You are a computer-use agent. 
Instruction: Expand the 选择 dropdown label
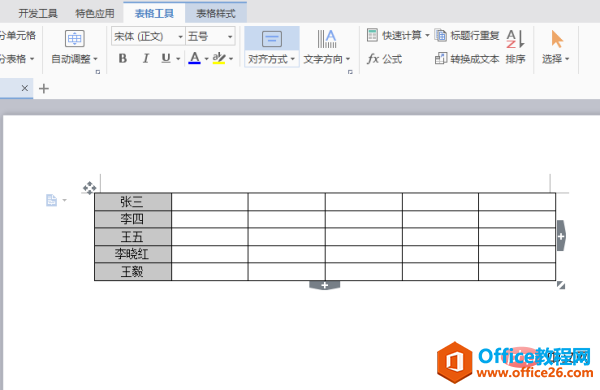[x=556, y=59]
